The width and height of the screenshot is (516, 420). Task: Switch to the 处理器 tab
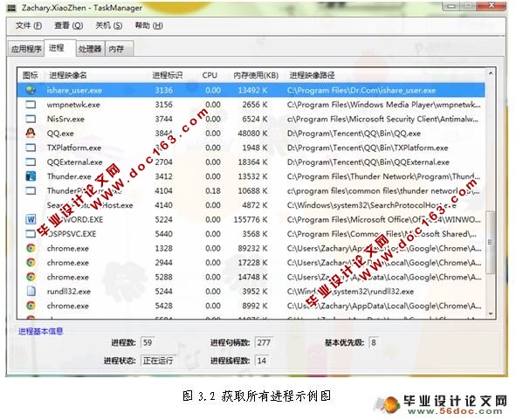point(90,49)
